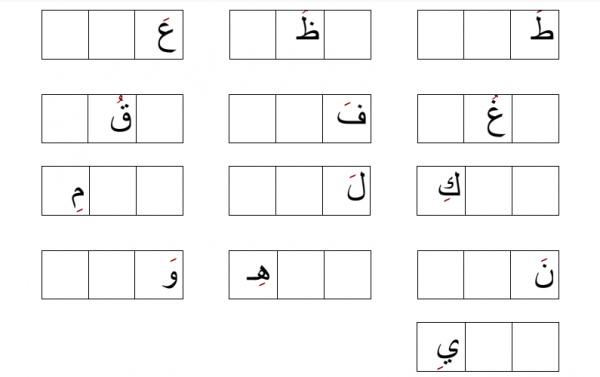The height and width of the screenshot is (377, 600).
Task: Click the box with the letter ف
Action: pos(347,119)
